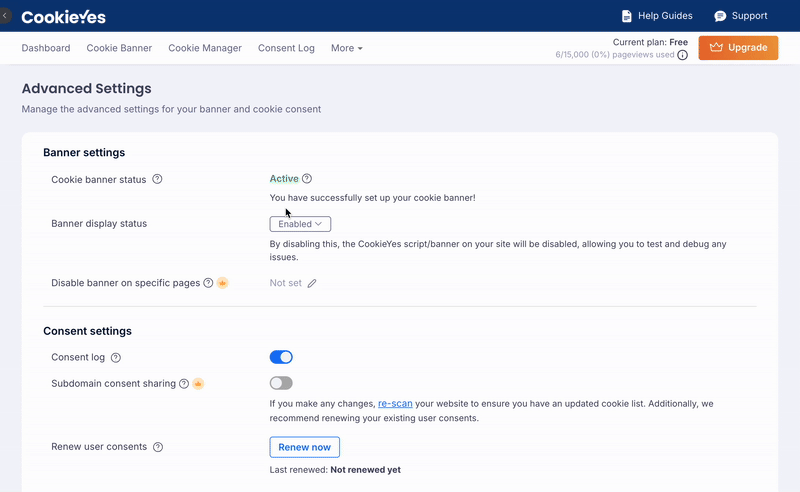
Task: Open the Support link
Action: [740, 16]
